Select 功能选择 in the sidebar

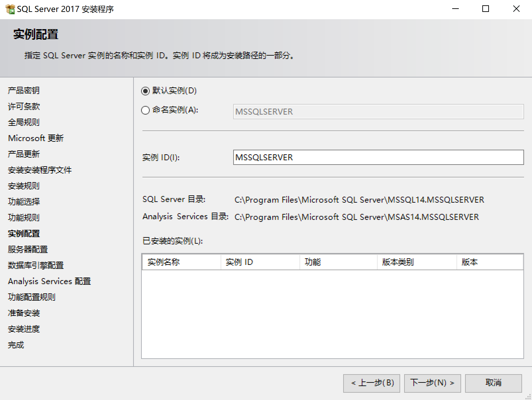(24, 202)
